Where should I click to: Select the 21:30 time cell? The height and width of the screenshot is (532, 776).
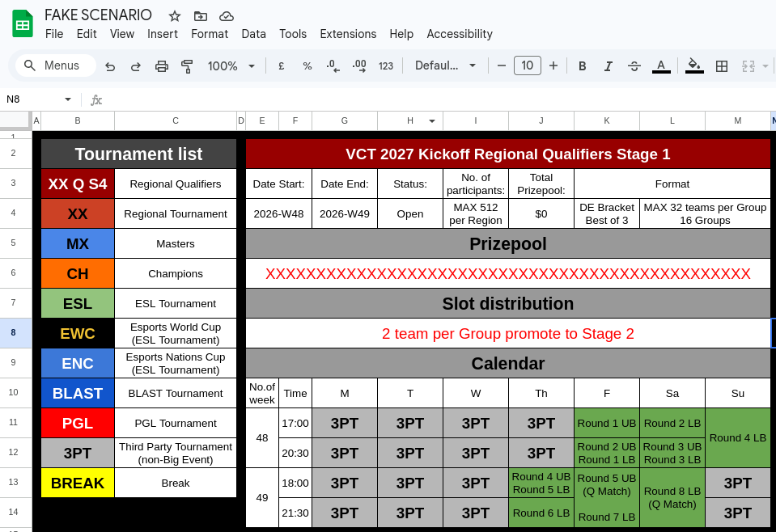tap(295, 513)
